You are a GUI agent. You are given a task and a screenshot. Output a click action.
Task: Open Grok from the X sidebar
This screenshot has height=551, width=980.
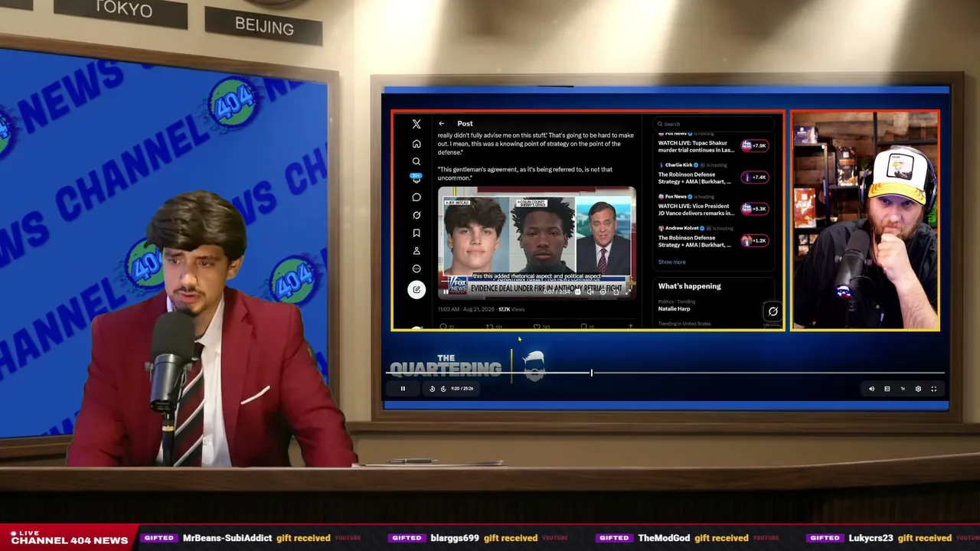[416, 215]
